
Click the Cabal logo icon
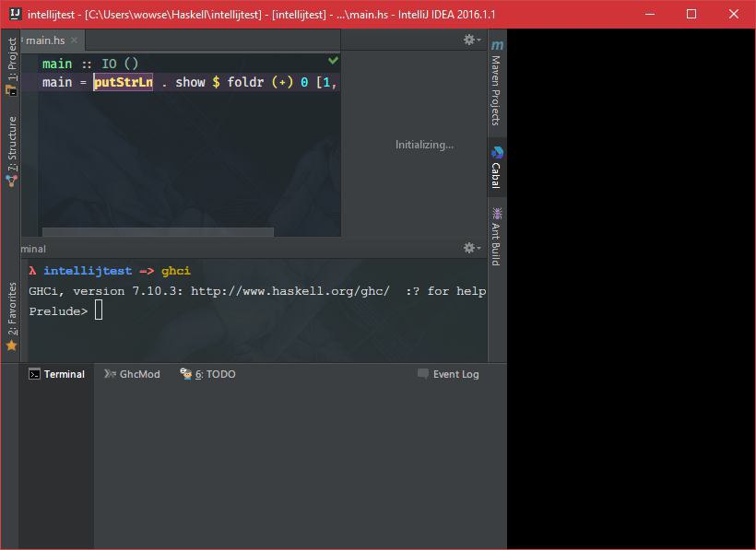497,153
